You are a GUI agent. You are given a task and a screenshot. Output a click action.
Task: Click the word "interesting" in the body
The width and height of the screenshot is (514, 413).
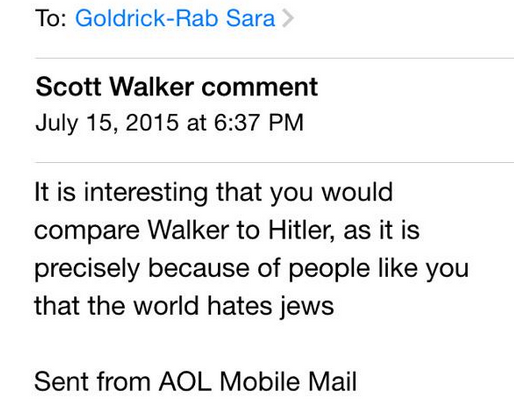click(x=146, y=193)
